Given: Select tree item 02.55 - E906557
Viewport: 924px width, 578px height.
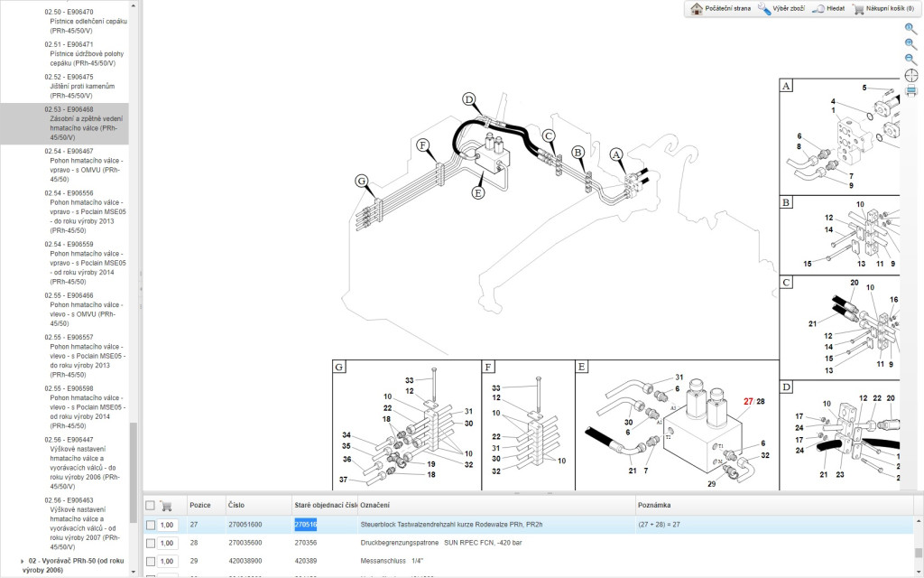Looking at the screenshot, I should click(x=86, y=356).
